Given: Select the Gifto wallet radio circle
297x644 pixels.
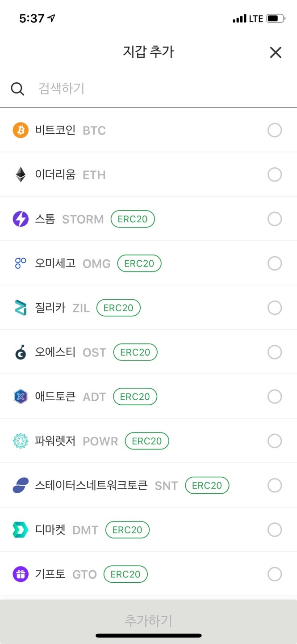Looking at the screenshot, I should pos(275,574).
